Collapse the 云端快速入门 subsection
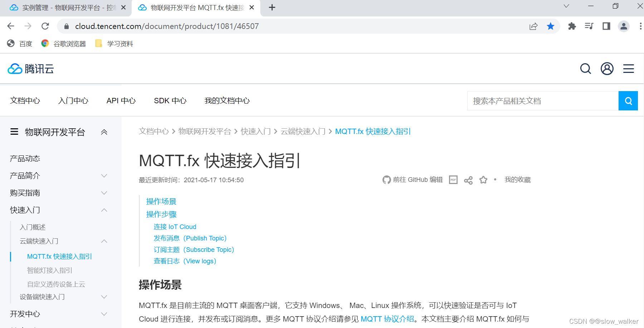The width and height of the screenshot is (644, 328). coord(104,241)
